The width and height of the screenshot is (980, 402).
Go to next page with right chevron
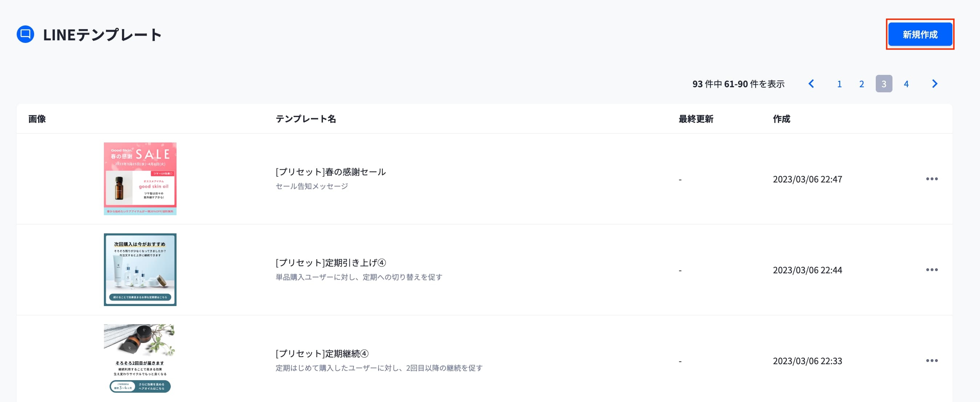coord(934,84)
